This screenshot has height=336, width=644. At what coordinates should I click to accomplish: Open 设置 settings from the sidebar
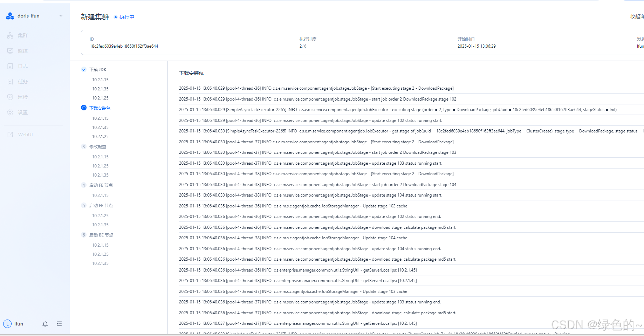pyautogui.click(x=10, y=112)
